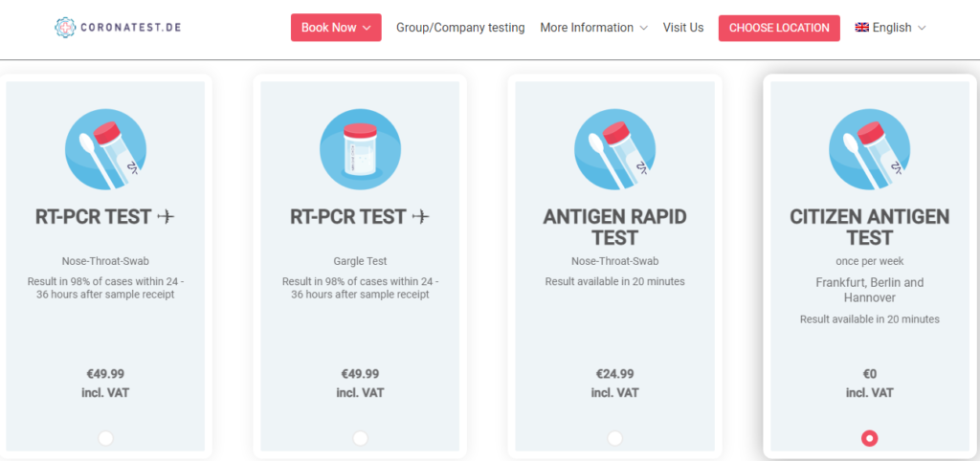Click the Coronatest.de logo icon
The image size is (980, 461).
click(x=65, y=28)
